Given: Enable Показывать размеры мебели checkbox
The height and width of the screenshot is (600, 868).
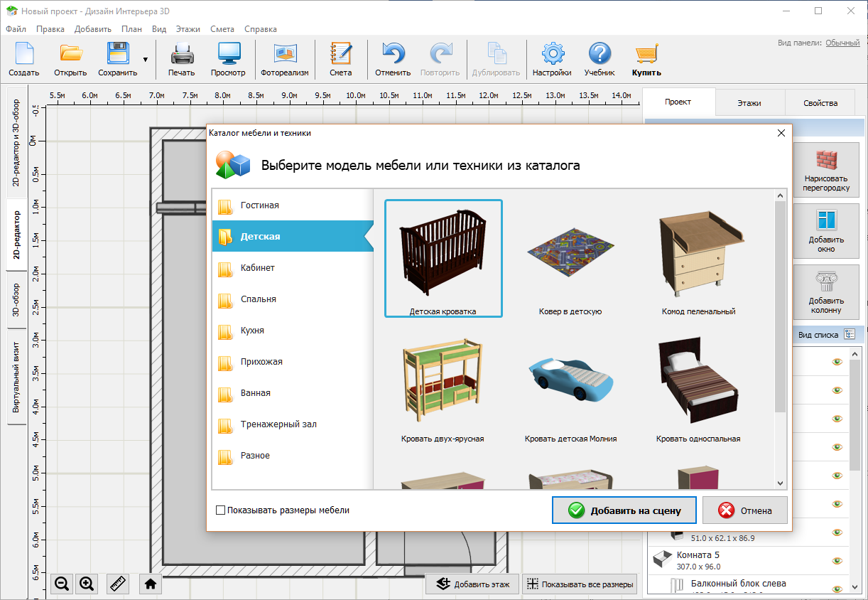Looking at the screenshot, I should 221,510.
